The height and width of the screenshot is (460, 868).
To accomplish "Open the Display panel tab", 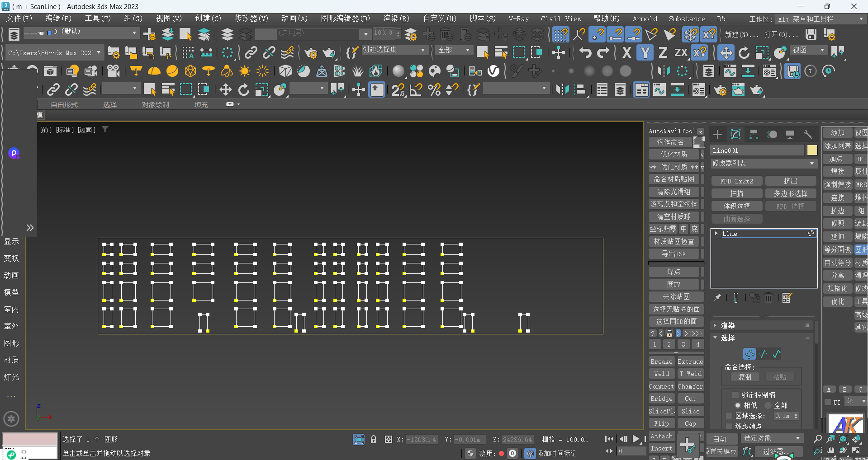I will coord(790,134).
